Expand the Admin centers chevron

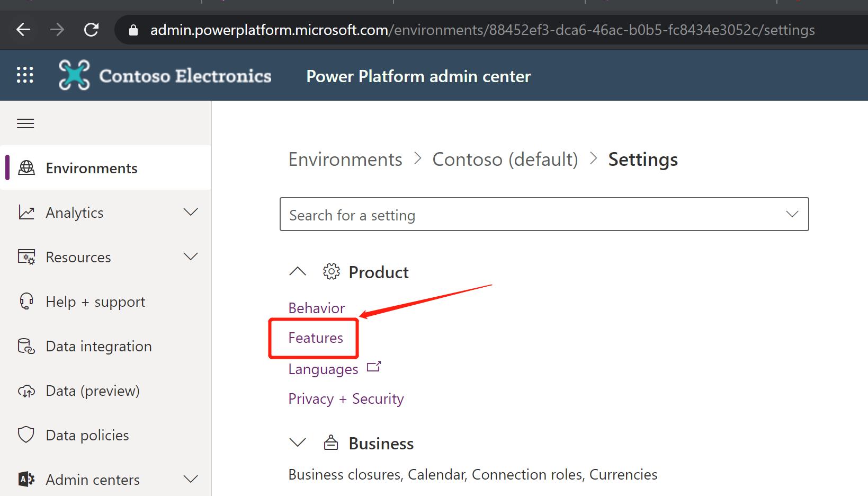pyautogui.click(x=191, y=479)
